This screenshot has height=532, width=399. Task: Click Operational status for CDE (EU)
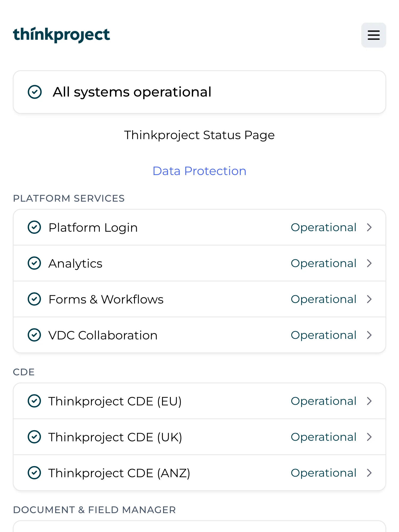click(323, 401)
